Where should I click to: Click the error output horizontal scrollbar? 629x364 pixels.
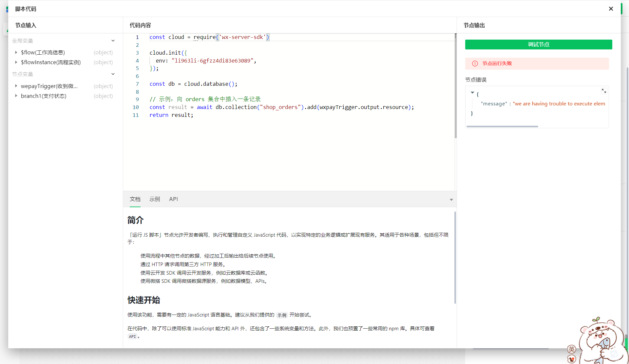(502, 126)
